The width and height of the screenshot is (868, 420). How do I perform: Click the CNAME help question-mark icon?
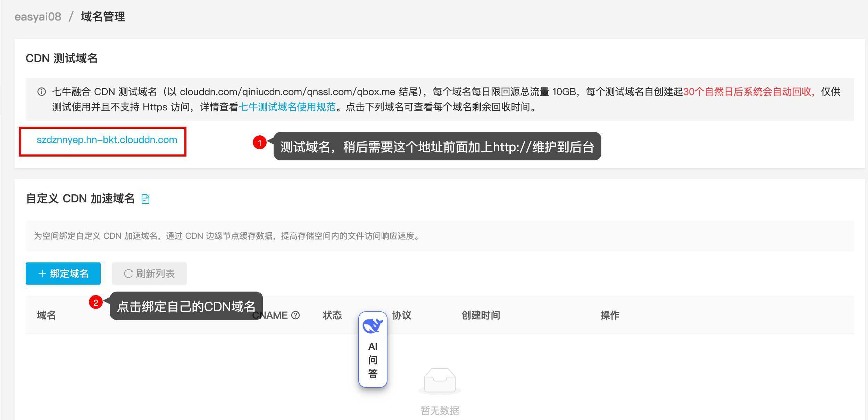pos(295,315)
